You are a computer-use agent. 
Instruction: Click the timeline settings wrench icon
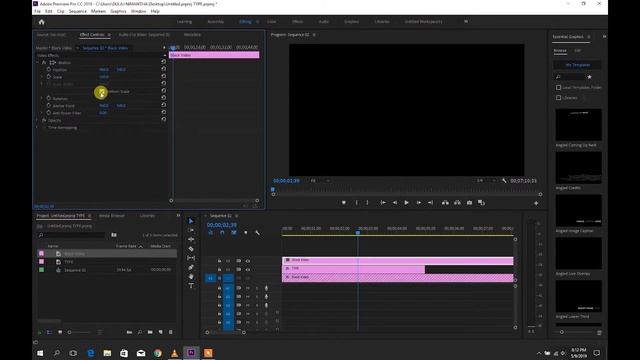[x=257, y=233]
